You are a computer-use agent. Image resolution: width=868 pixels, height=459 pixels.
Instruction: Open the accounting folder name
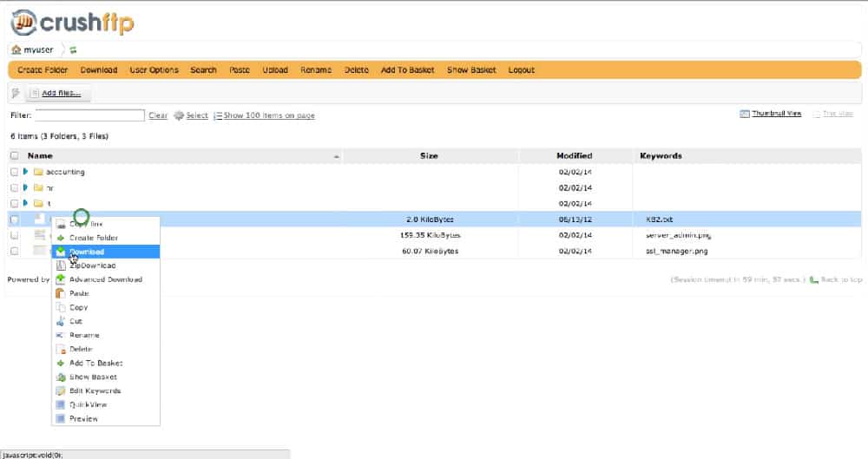click(x=65, y=172)
